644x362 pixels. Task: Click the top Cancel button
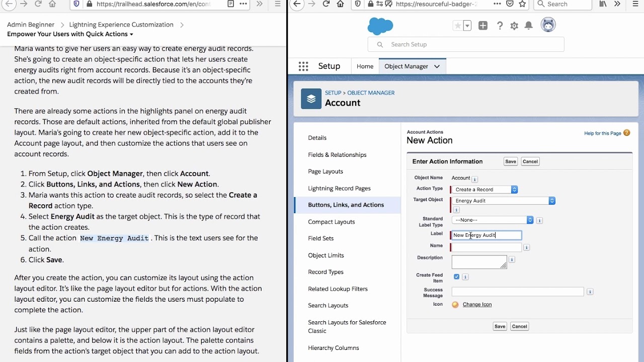pyautogui.click(x=530, y=161)
